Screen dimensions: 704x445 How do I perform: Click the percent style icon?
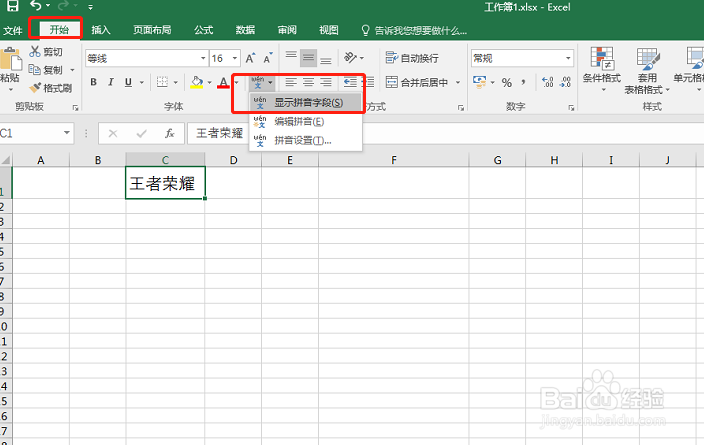(507, 82)
